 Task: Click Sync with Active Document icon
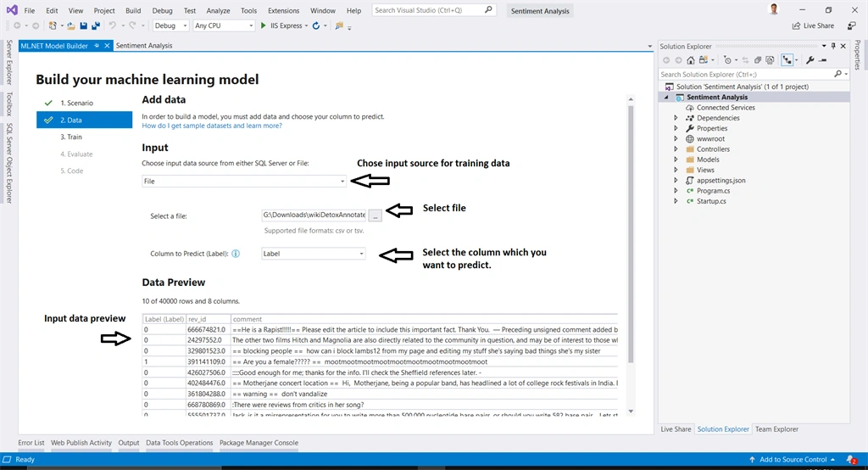(x=745, y=60)
